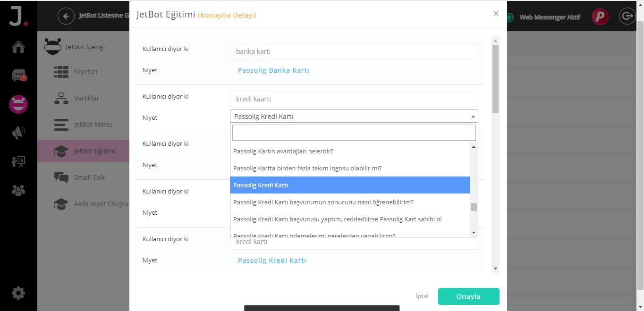Click the browser page scrollbar
644x311 pixels.
point(641,156)
